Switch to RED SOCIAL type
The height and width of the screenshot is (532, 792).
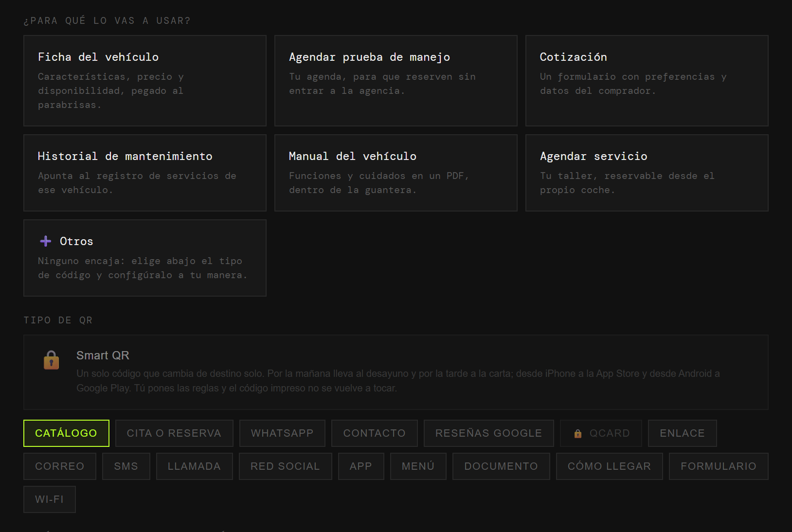coord(286,466)
